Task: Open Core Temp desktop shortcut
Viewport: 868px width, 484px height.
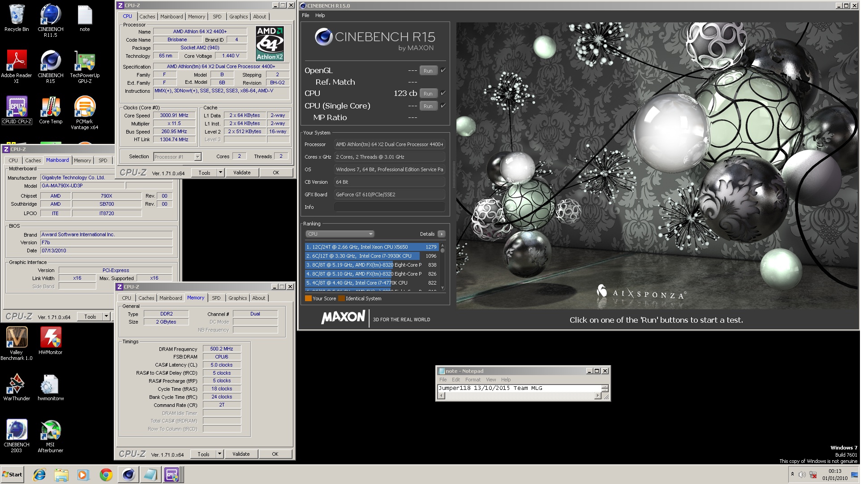Action: click(x=51, y=110)
